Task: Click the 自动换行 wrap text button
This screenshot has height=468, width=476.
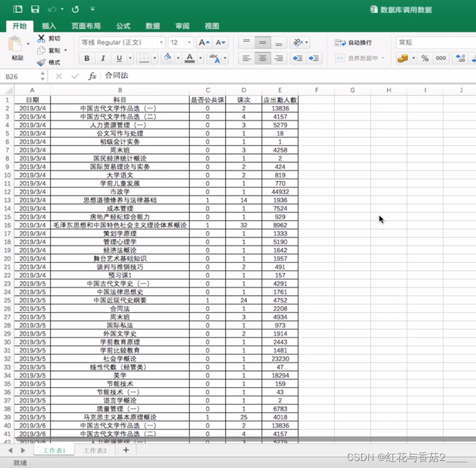Action: click(353, 43)
